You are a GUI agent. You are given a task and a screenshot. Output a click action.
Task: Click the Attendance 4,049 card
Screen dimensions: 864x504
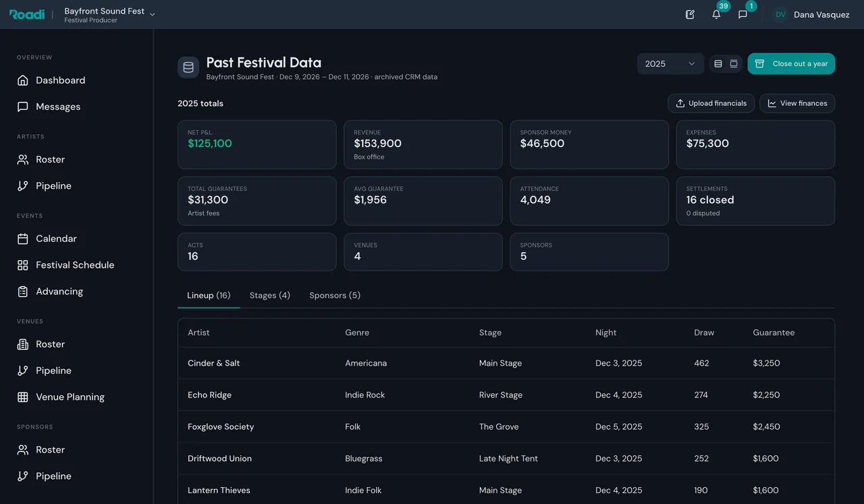coord(589,201)
